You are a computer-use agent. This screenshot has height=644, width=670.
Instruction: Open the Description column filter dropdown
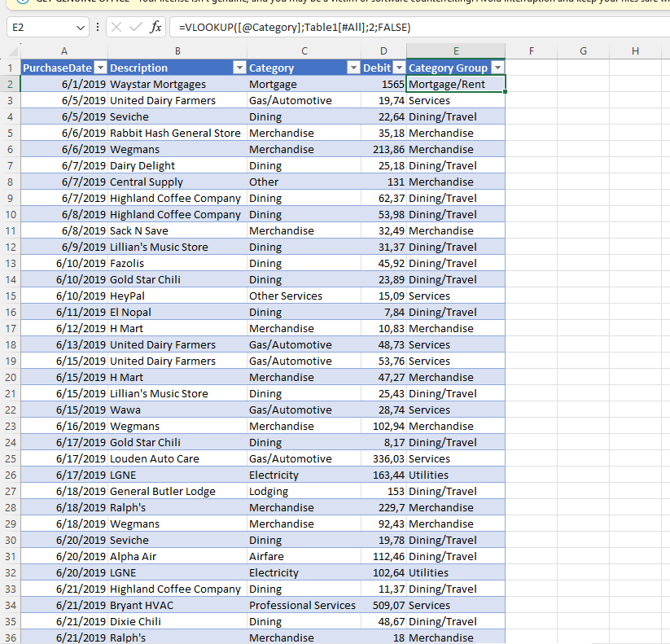239,68
